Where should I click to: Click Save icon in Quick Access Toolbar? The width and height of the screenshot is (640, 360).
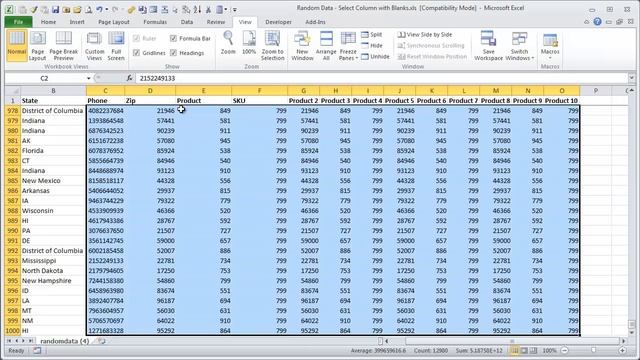click(x=55, y=9)
